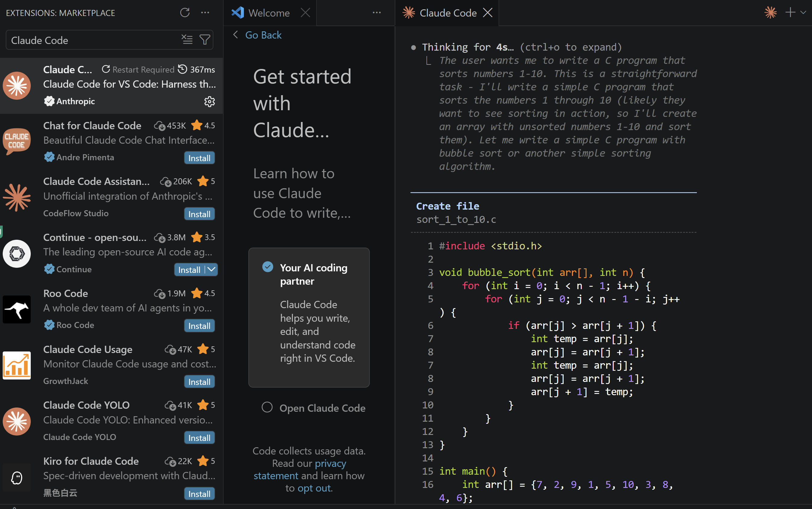
Task: Close the Claude Code tab
Action: coord(488,13)
